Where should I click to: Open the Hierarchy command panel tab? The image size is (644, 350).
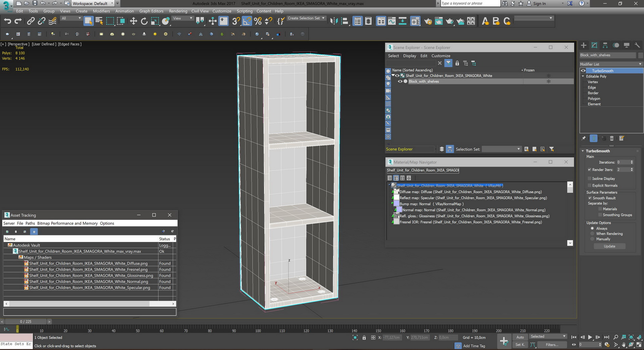tap(605, 45)
